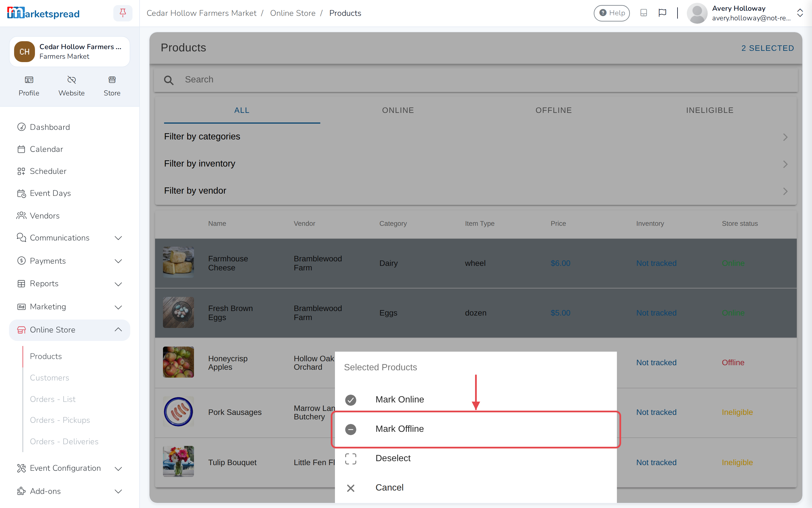
Task: Expand the Marketing menu
Action: click(x=69, y=307)
